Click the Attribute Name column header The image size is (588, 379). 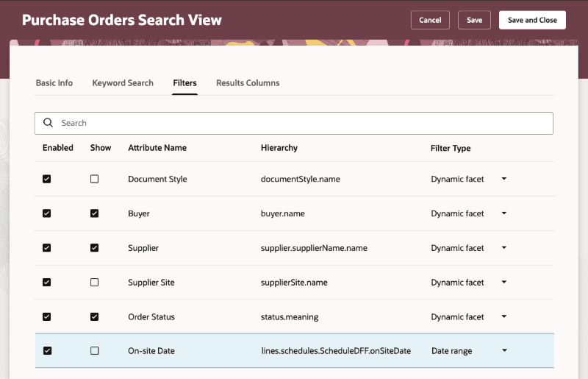click(x=157, y=148)
